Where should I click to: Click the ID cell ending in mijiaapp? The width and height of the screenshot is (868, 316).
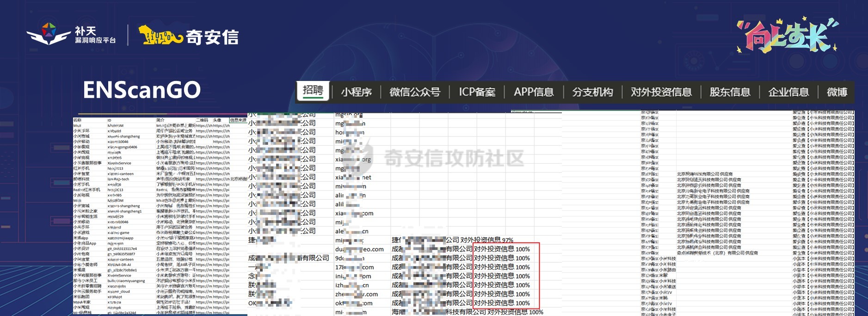(x=120, y=238)
